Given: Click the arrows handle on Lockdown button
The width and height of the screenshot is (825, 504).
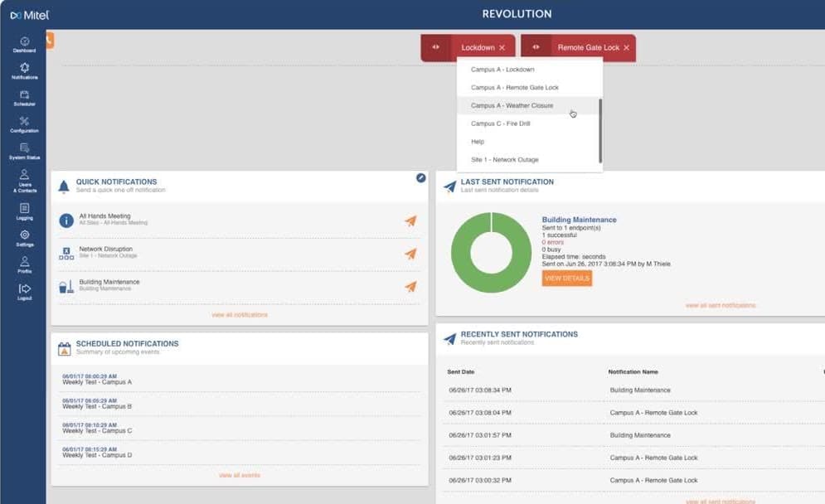Looking at the screenshot, I should point(435,47).
